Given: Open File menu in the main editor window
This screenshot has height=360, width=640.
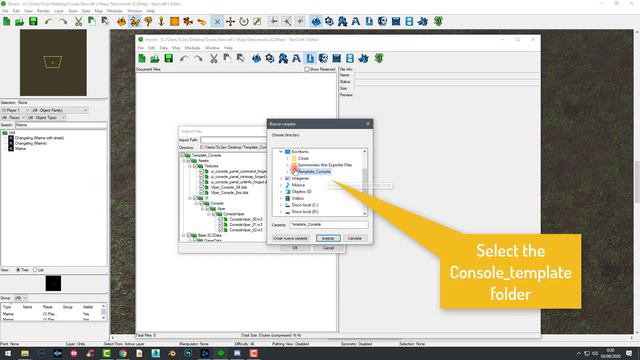Looking at the screenshot, I should pyautogui.click(x=5, y=11).
